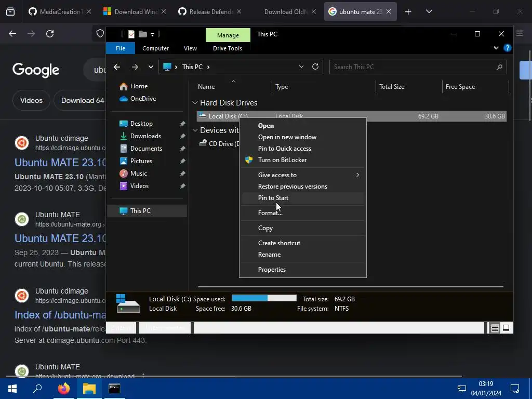Choose Pin to Quick access
This screenshot has height=399, width=532.
pyautogui.click(x=303, y=148)
